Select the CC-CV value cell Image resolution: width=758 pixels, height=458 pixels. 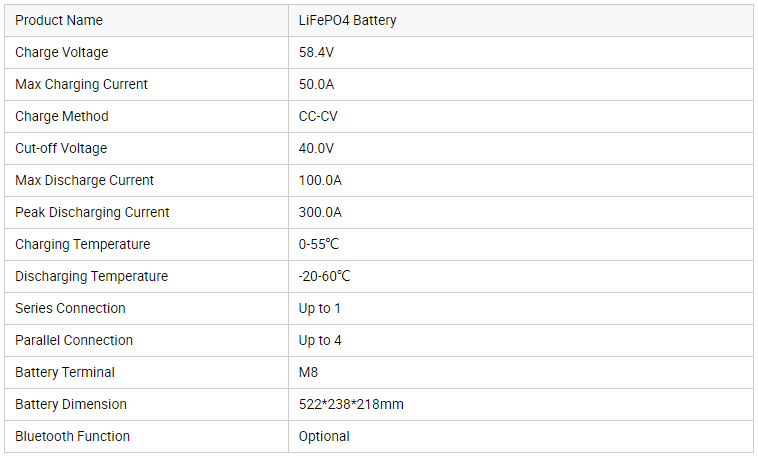[x=318, y=117]
